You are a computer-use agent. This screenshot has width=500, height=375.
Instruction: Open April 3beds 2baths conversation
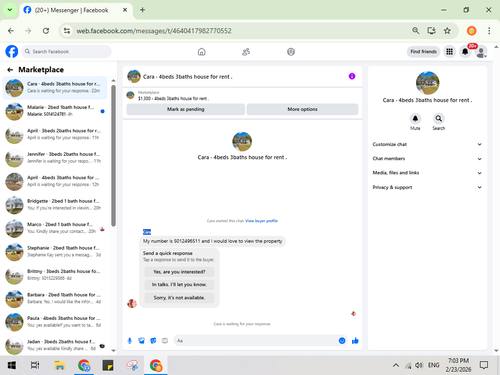[x=55, y=134]
